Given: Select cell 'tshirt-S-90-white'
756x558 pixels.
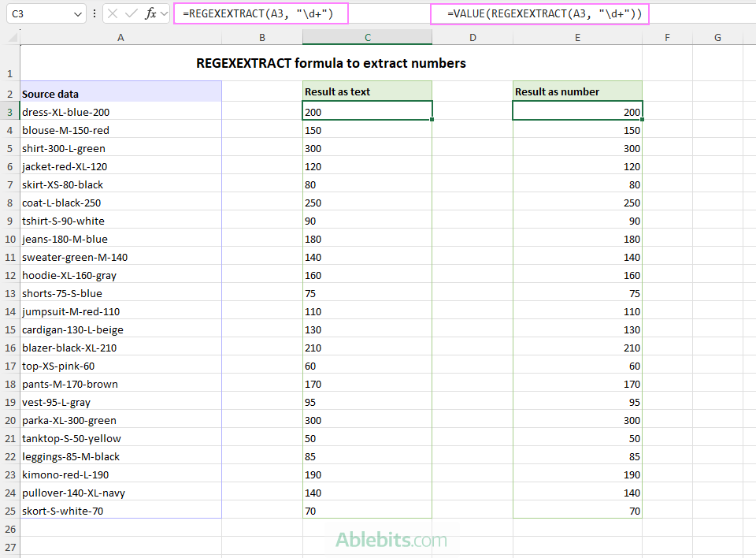Looking at the screenshot, I should 120,221.
